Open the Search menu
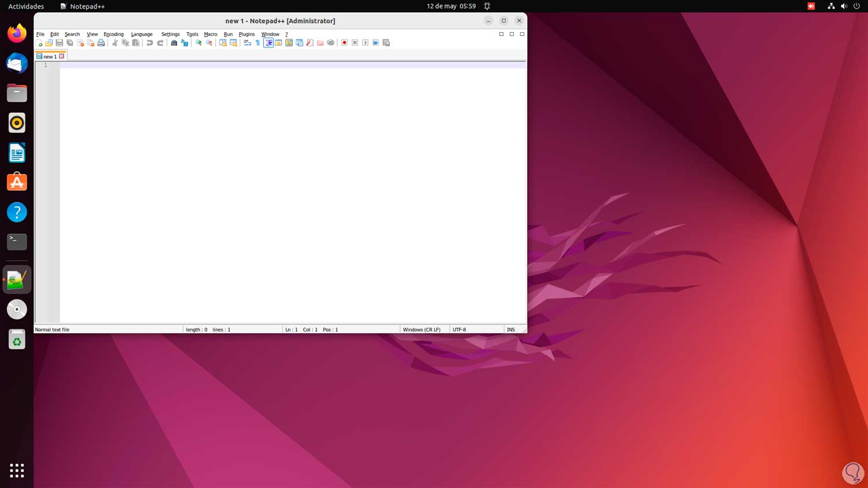This screenshot has height=488, width=868. (72, 34)
